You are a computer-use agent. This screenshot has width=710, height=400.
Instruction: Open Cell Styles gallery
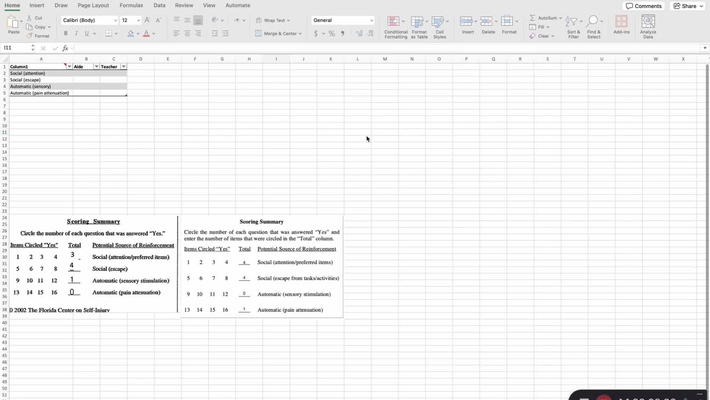[439, 27]
